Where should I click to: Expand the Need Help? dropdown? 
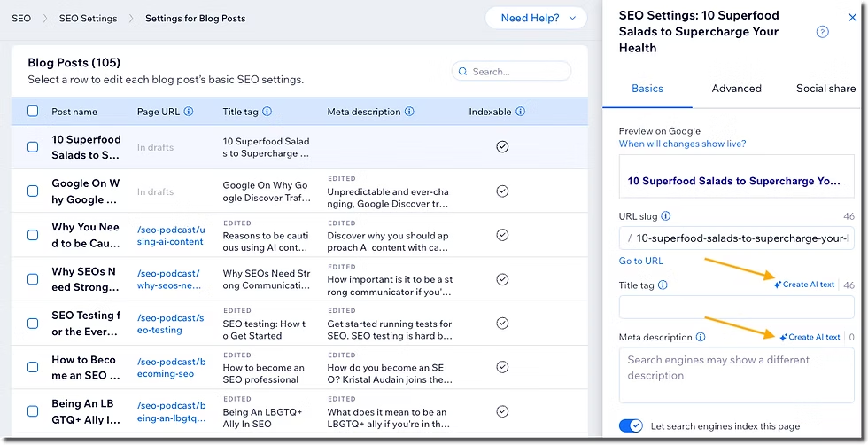click(536, 18)
